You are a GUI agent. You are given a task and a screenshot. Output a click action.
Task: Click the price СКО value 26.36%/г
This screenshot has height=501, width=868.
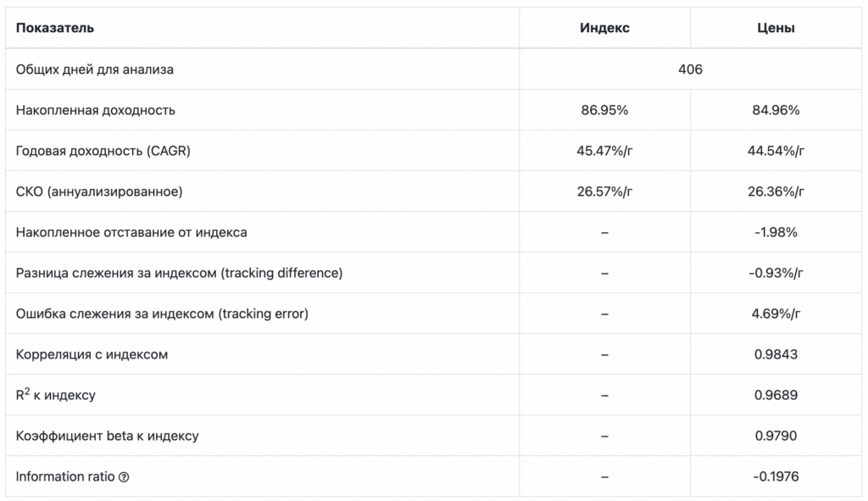click(x=776, y=192)
